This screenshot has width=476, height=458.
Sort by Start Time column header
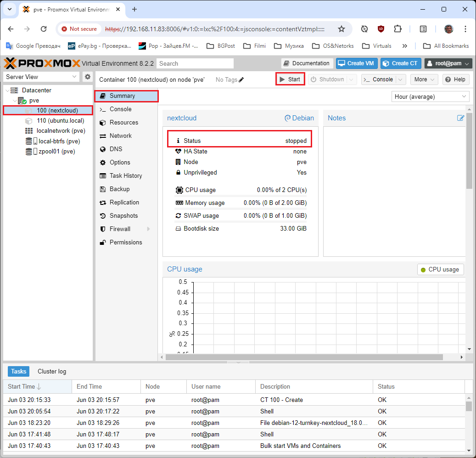(x=37, y=387)
